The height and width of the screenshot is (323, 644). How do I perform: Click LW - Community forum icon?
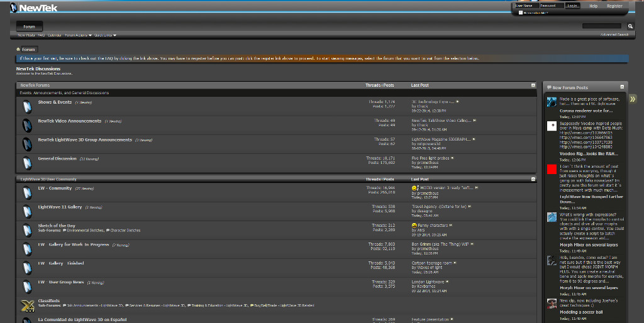pyautogui.click(x=27, y=192)
